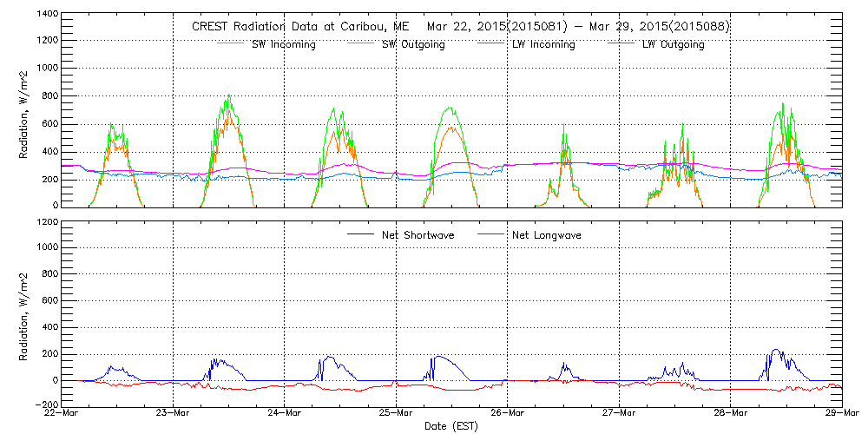Select the 23-Mar date tick label
Screen dimensions: 868x434
click(173, 414)
